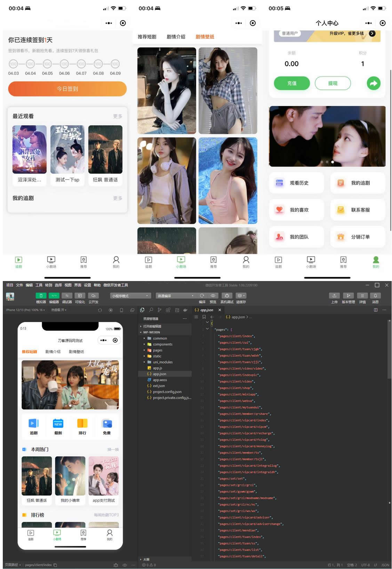Open the search icon in editor sidebar

click(151, 310)
